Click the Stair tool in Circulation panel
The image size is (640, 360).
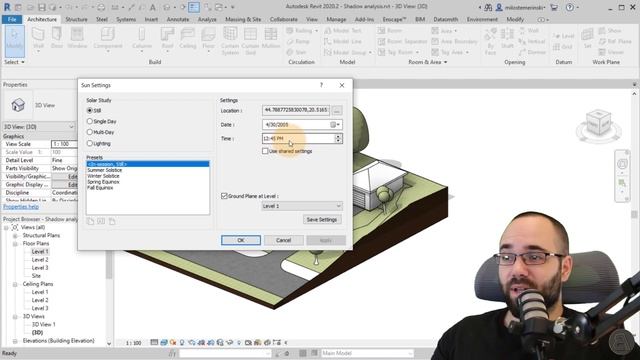pos(296,52)
